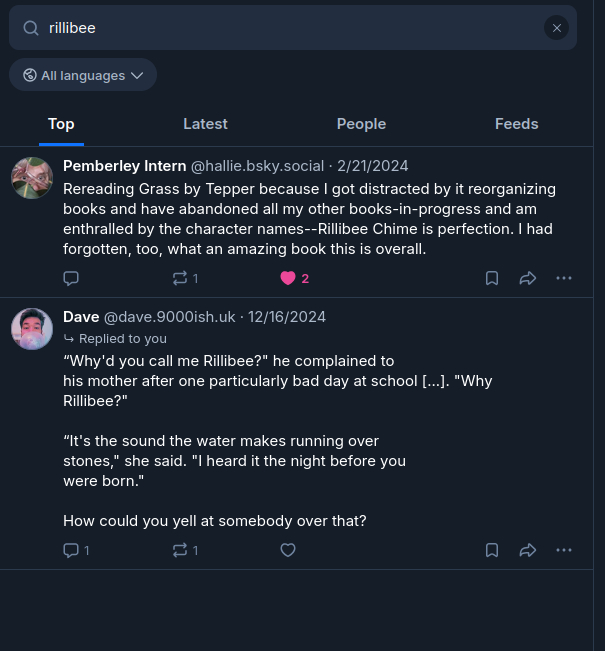Like Dave's post with the heart icon
605x651 pixels.
[x=288, y=550]
